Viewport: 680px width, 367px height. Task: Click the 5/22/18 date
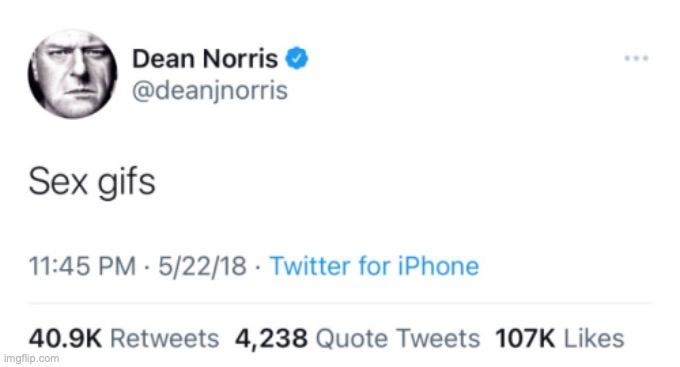[202, 266]
